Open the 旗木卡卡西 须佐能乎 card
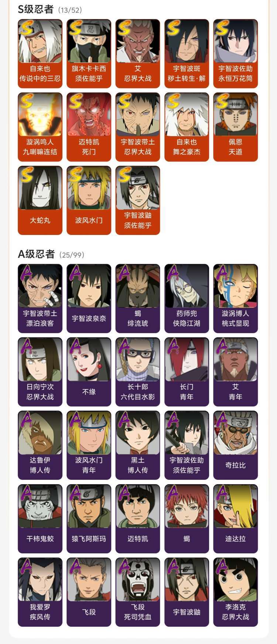The width and height of the screenshot is (277, 644). (x=89, y=53)
